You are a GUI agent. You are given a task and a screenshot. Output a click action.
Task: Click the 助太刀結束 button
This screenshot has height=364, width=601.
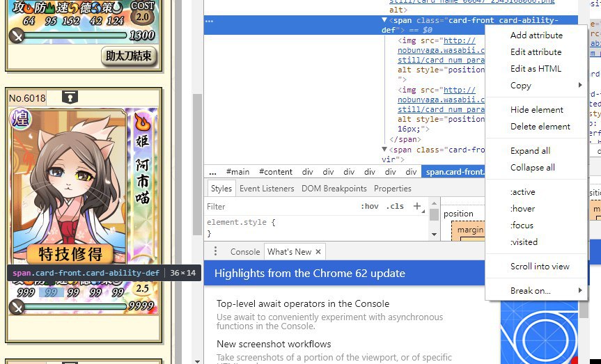(x=129, y=56)
